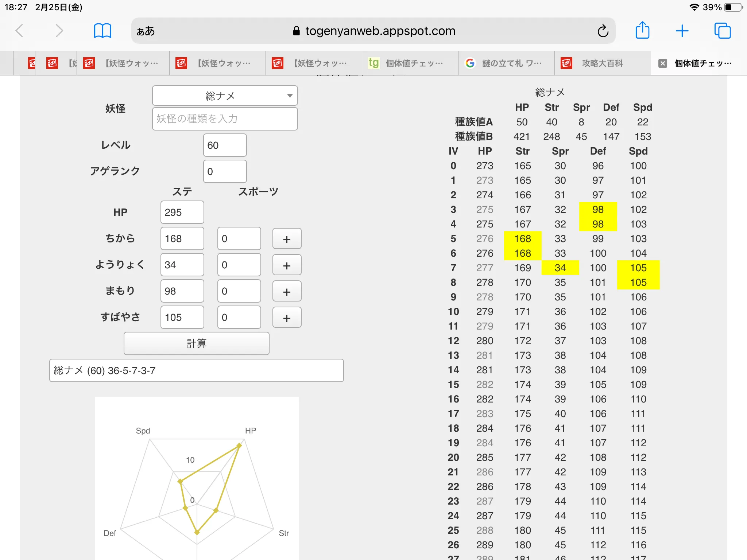Click the HP label on radar chart
The image size is (747, 560).
[251, 431]
